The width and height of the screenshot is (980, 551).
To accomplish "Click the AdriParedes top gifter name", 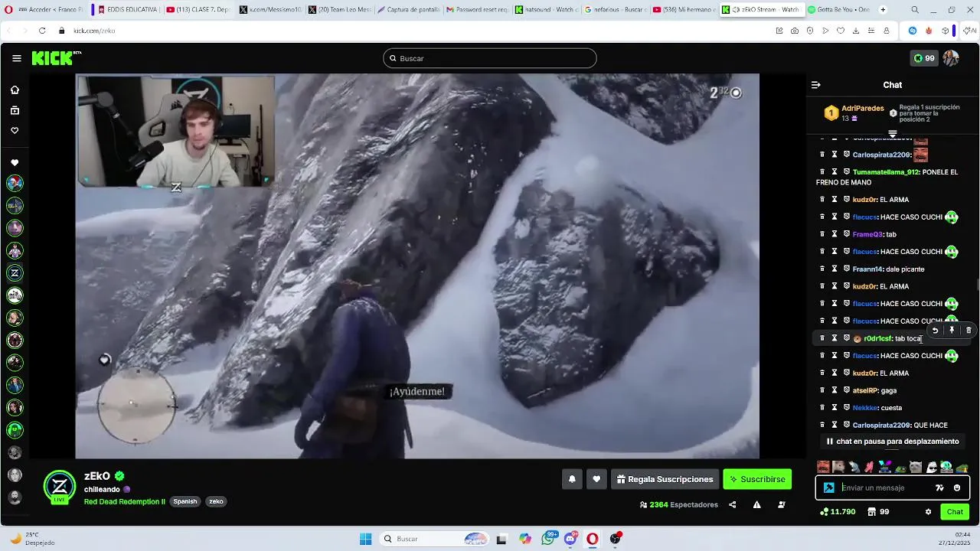I will (x=863, y=109).
